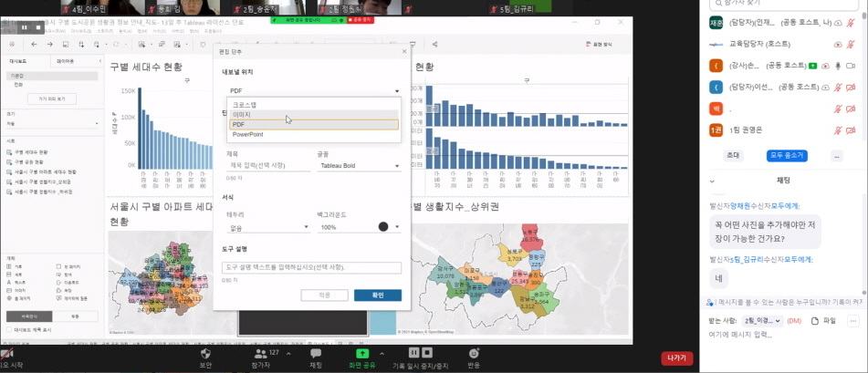Viewport: 868px width, 373px height.
Task: Click Tableau back arrow toolbar icon
Action: click(35, 45)
